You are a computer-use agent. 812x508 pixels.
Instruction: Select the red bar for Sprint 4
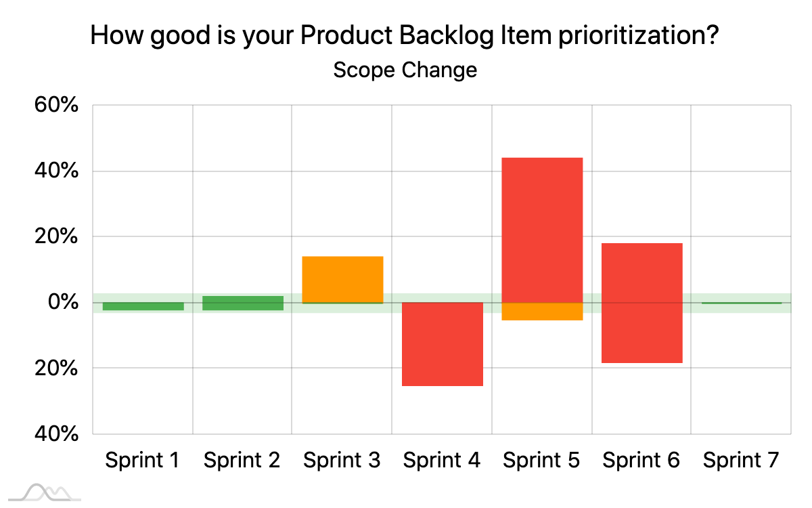(x=443, y=343)
